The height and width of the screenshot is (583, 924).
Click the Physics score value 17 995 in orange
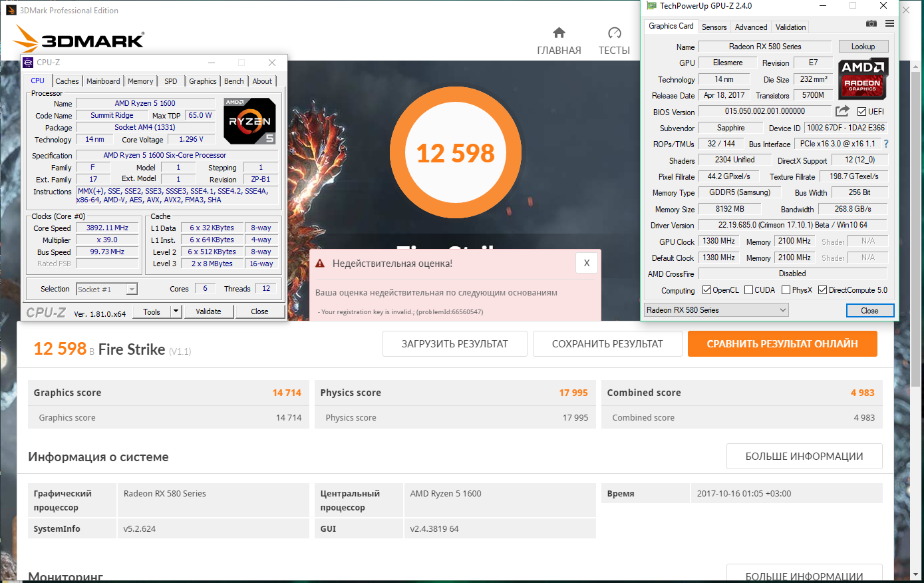click(573, 393)
